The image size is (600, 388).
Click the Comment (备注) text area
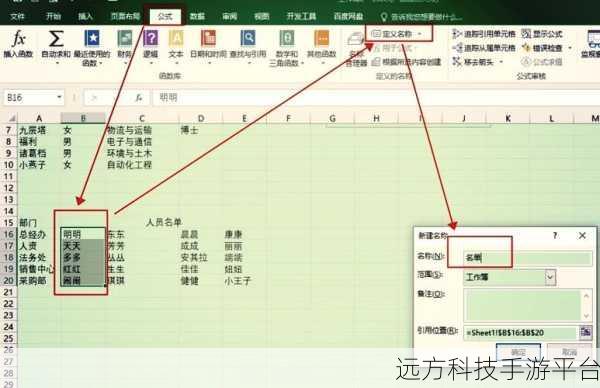click(522, 305)
